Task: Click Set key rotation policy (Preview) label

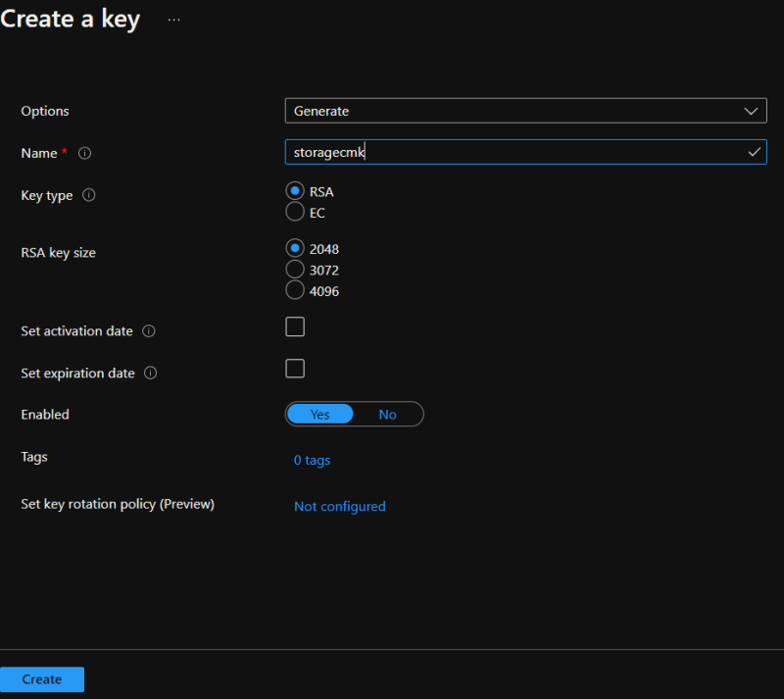Action: pyautogui.click(x=118, y=504)
